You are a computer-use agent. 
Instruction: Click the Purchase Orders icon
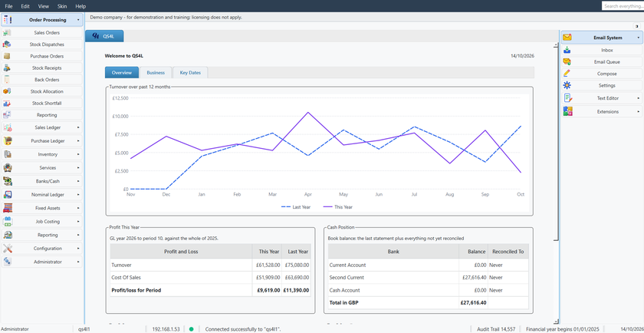pos(7,56)
